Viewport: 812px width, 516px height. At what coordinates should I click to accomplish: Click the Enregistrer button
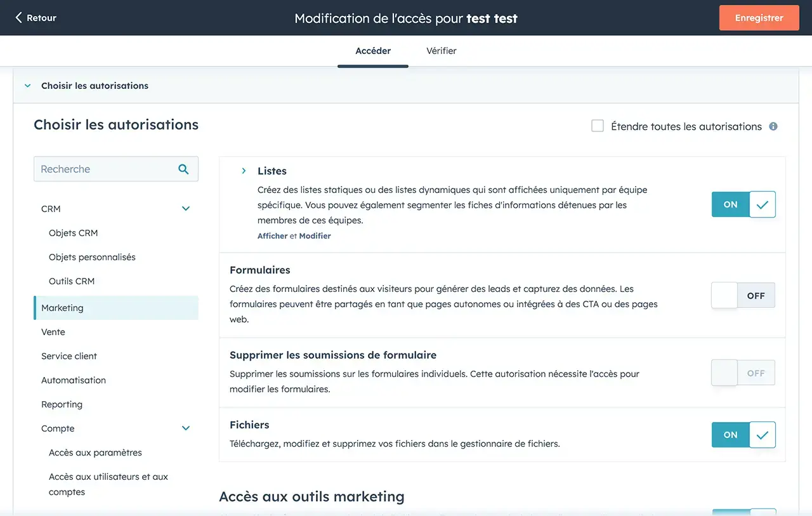pyautogui.click(x=759, y=18)
